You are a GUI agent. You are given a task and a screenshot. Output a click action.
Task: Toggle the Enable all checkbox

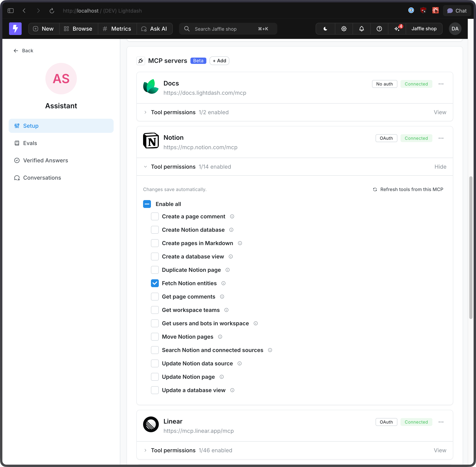(147, 204)
